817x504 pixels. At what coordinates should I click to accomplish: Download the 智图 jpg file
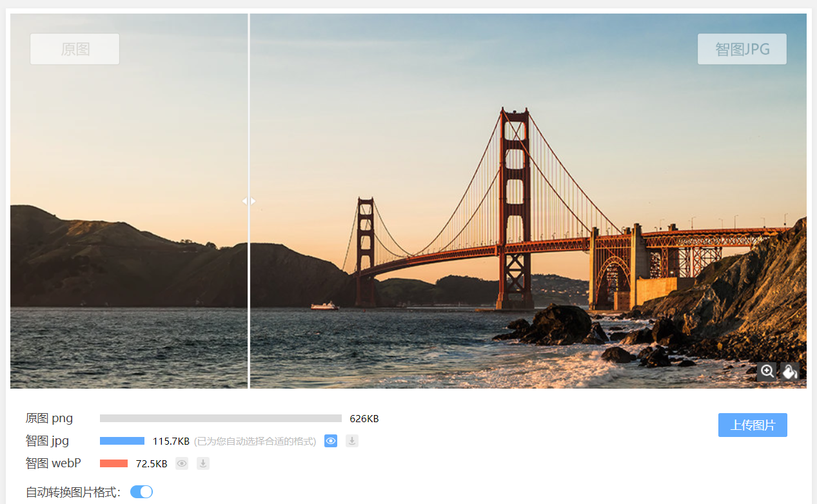[352, 441]
